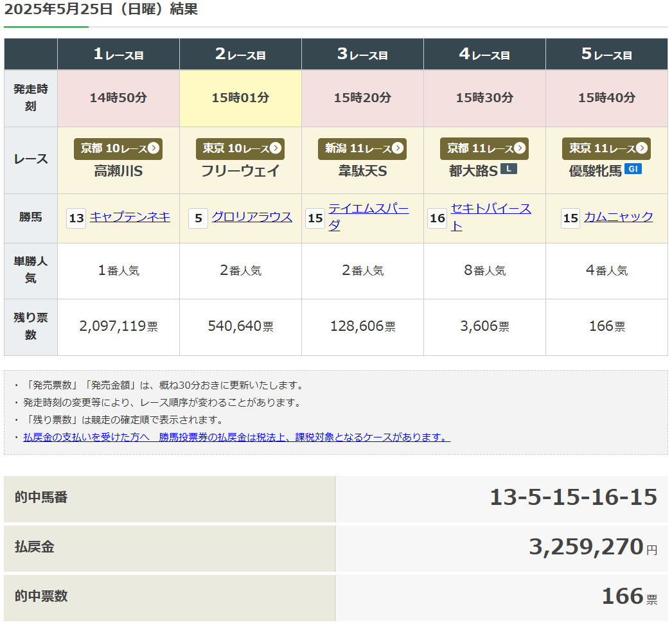
Task: Click the 的中票数 value 166票
Action: tap(630, 597)
